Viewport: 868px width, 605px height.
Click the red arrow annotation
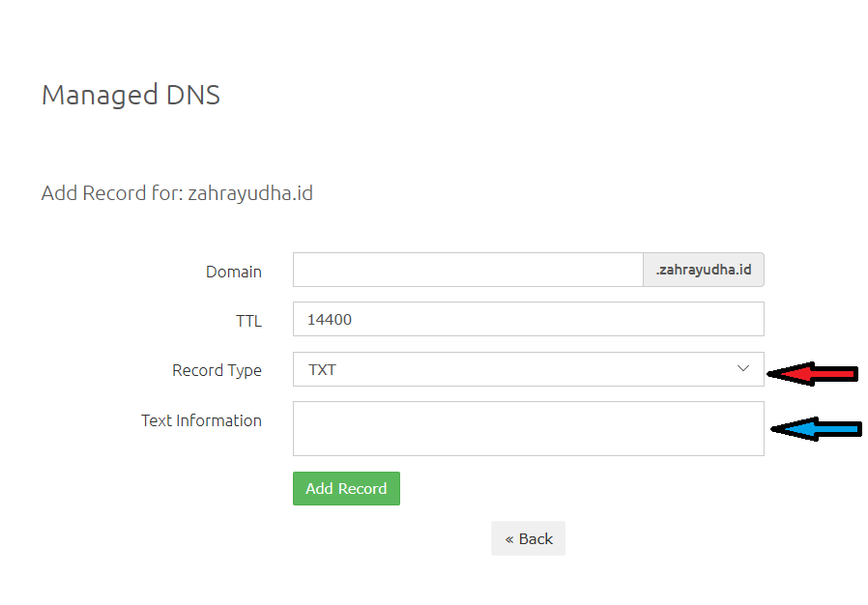pyautogui.click(x=813, y=374)
